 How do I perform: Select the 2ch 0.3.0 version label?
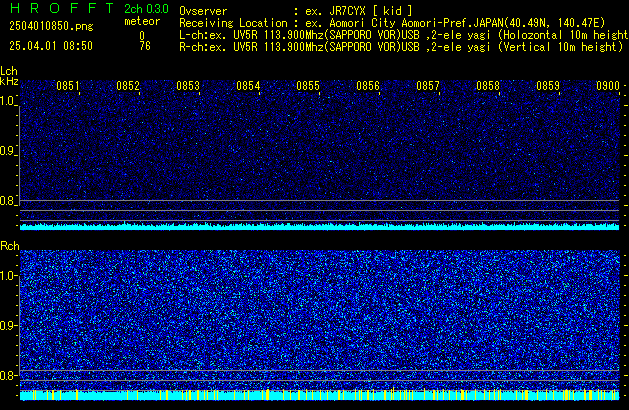tap(146, 9)
